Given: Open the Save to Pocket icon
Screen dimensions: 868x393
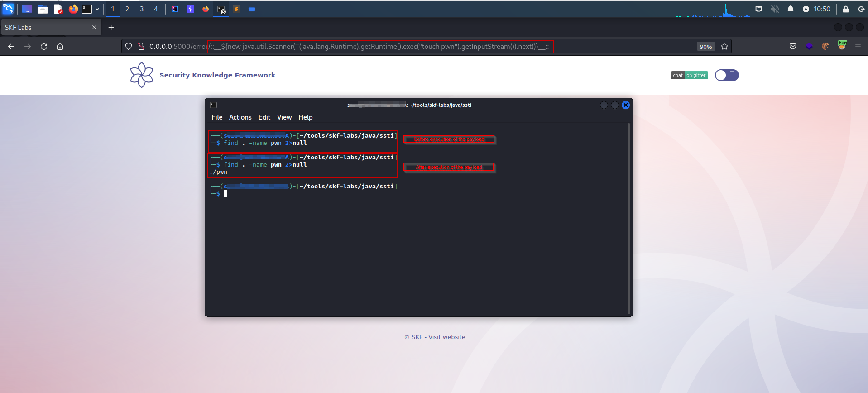Looking at the screenshot, I should (x=792, y=47).
